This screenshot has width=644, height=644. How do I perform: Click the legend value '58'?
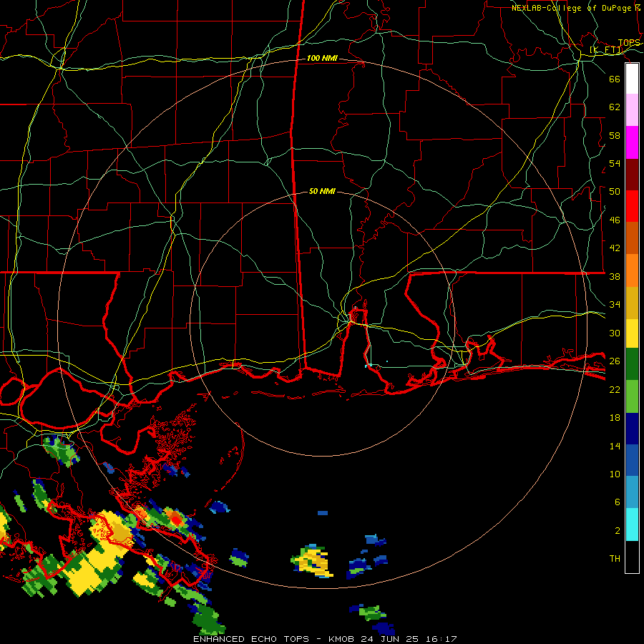(615, 135)
